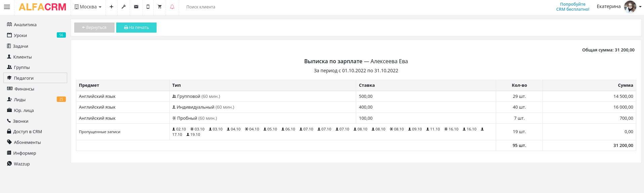The height and width of the screenshot is (193, 644).
Task: Click the На печать print button
Action: [136, 28]
